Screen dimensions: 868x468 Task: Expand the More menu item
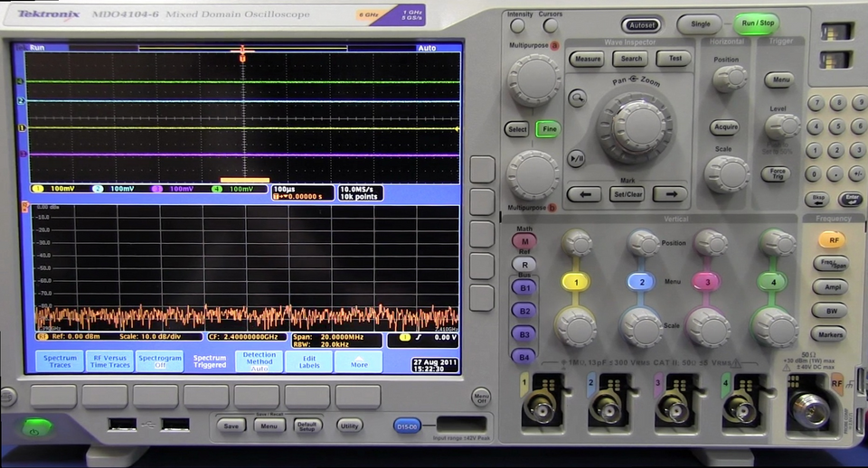tap(359, 361)
